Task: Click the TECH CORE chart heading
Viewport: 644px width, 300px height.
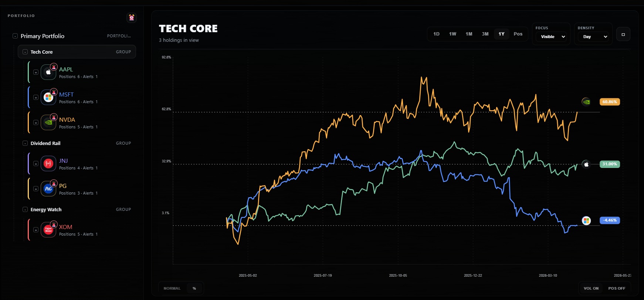Action: (188, 28)
